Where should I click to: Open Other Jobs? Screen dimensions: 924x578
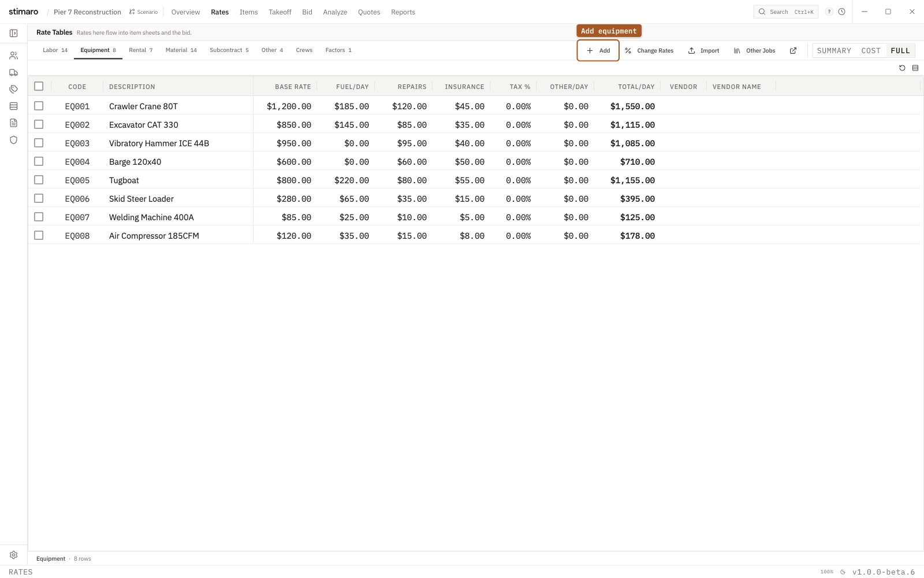click(754, 51)
